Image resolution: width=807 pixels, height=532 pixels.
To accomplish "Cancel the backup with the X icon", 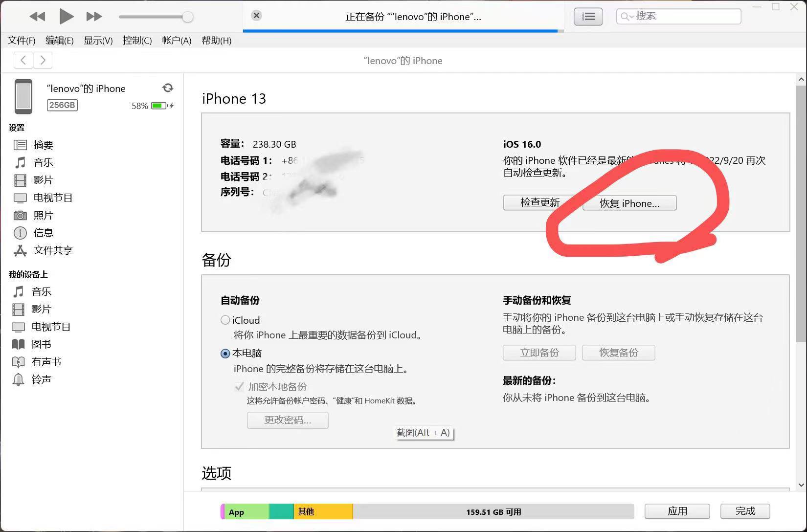I will click(x=256, y=16).
